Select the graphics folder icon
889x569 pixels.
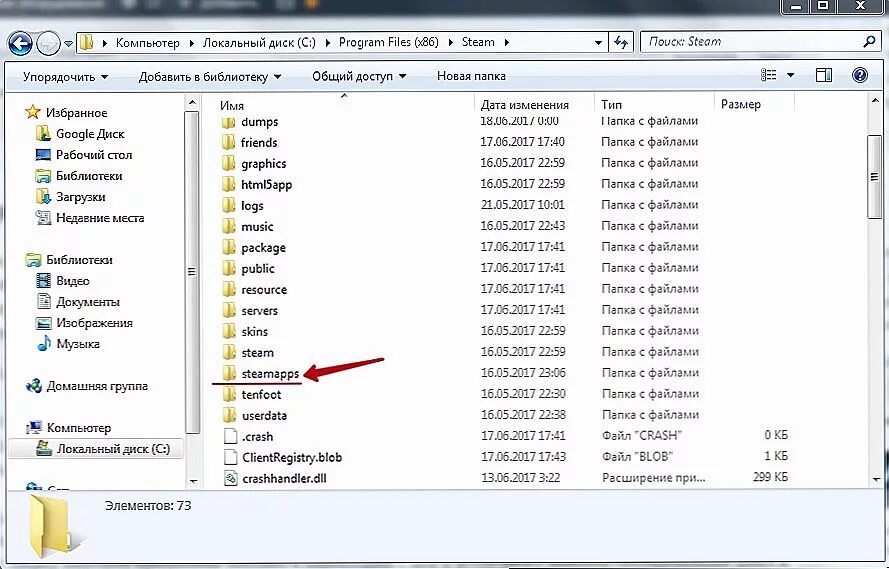pos(228,163)
